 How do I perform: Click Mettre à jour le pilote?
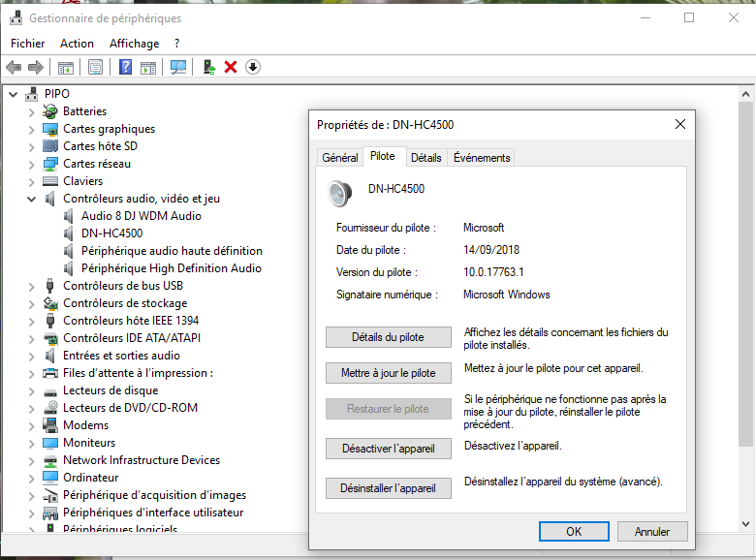pyautogui.click(x=388, y=373)
